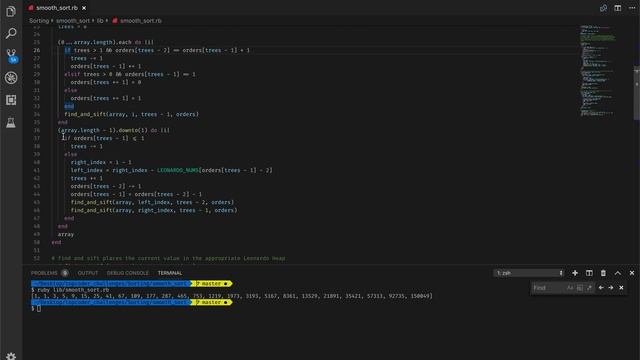Click line number 26 in the gutter
The width and height of the screenshot is (640, 360).
37,50
